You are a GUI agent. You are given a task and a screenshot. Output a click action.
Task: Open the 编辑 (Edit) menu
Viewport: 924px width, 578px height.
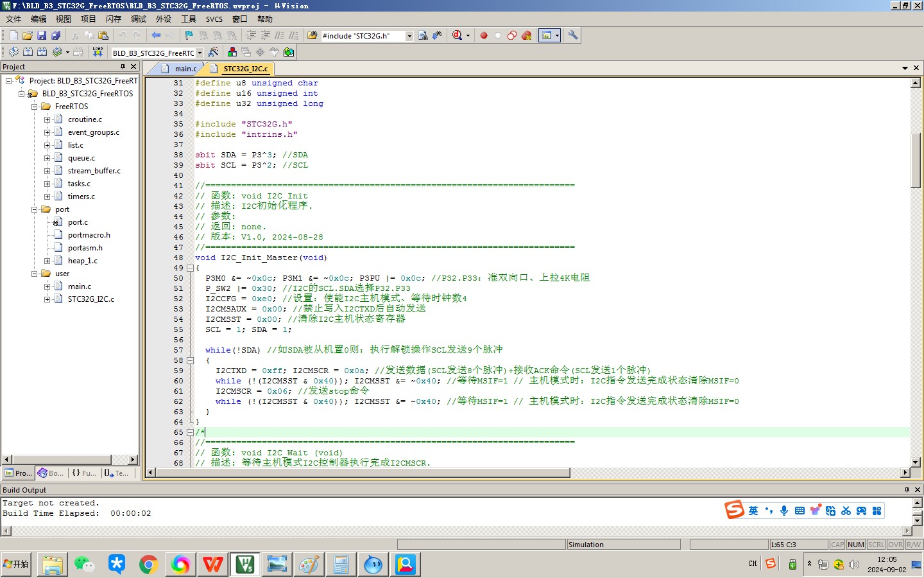38,19
